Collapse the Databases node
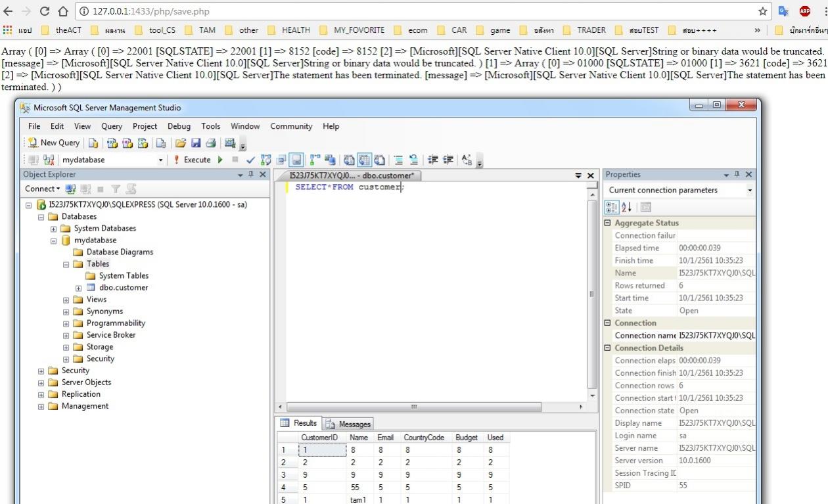The height and width of the screenshot is (504, 828). tap(41, 217)
